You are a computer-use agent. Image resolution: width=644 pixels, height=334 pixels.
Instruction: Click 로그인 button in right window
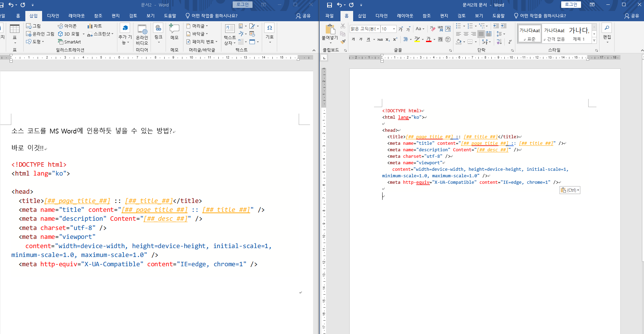click(x=571, y=4)
